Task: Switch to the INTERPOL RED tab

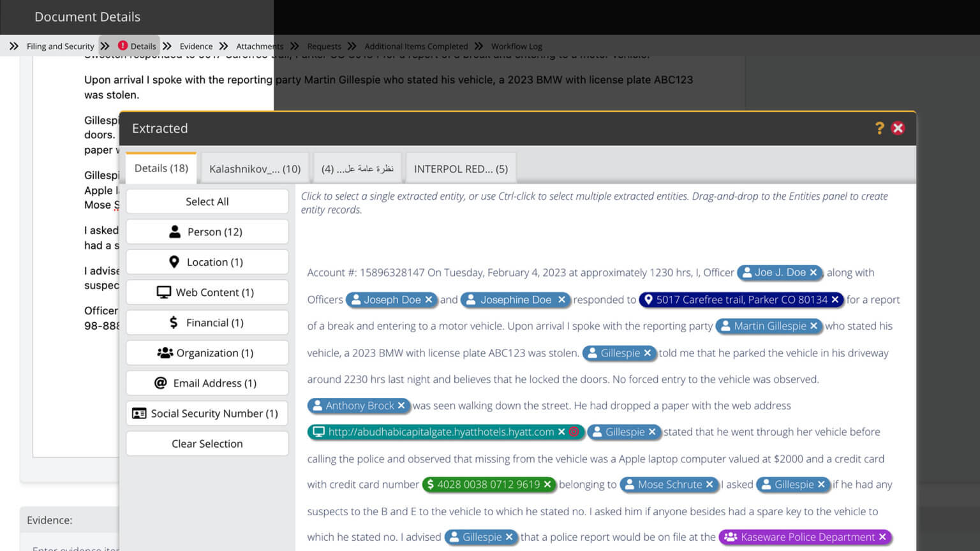Action: 461,168
